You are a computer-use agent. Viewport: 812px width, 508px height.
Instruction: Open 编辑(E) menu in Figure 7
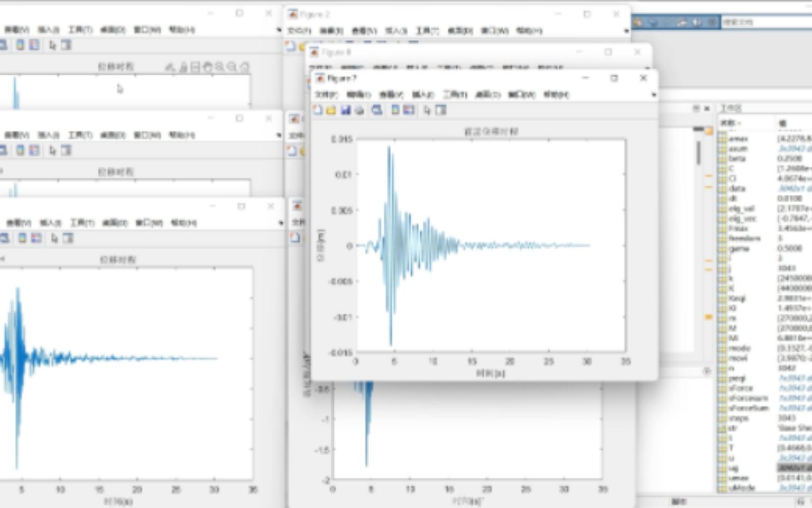359,95
